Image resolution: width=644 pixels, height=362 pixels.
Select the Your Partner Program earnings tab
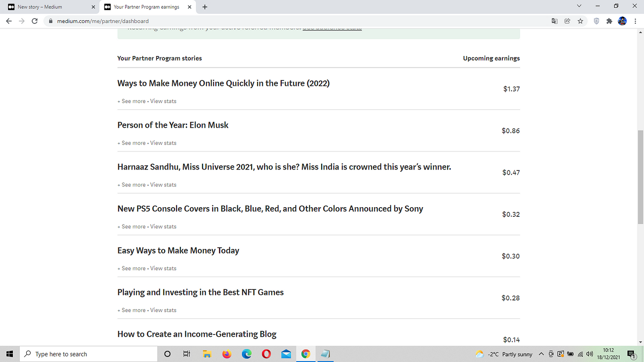tap(147, 7)
